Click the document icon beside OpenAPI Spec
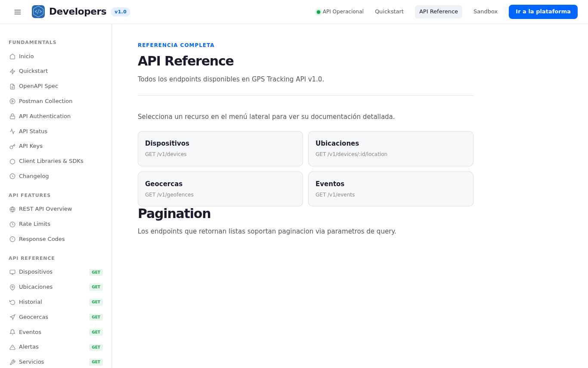This screenshot has height=368, width=588. [x=12, y=87]
